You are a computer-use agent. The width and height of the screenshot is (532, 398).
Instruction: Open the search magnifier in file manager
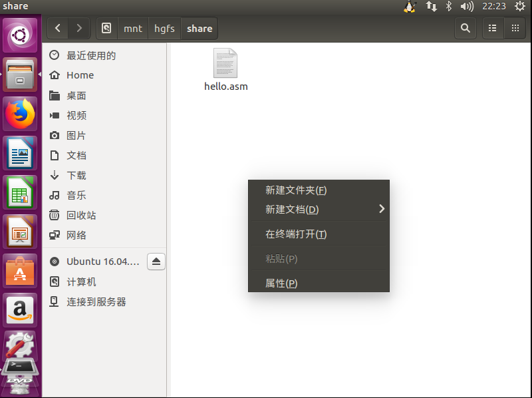(465, 28)
